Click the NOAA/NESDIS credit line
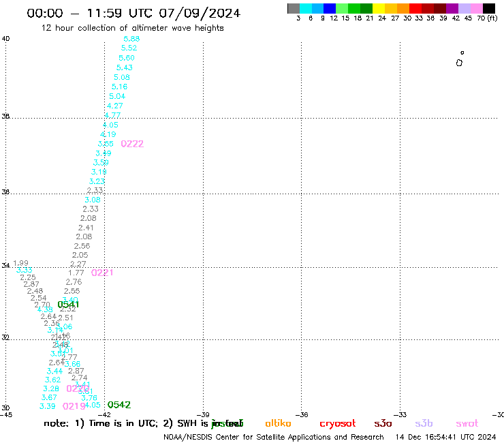This screenshot has width=504, height=443. 274,438
